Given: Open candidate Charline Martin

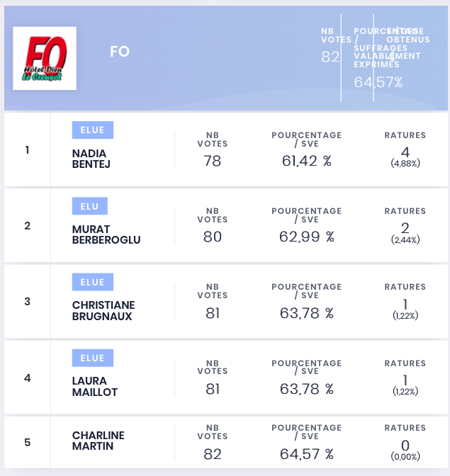Looking at the screenshot, I should tap(98, 441).
